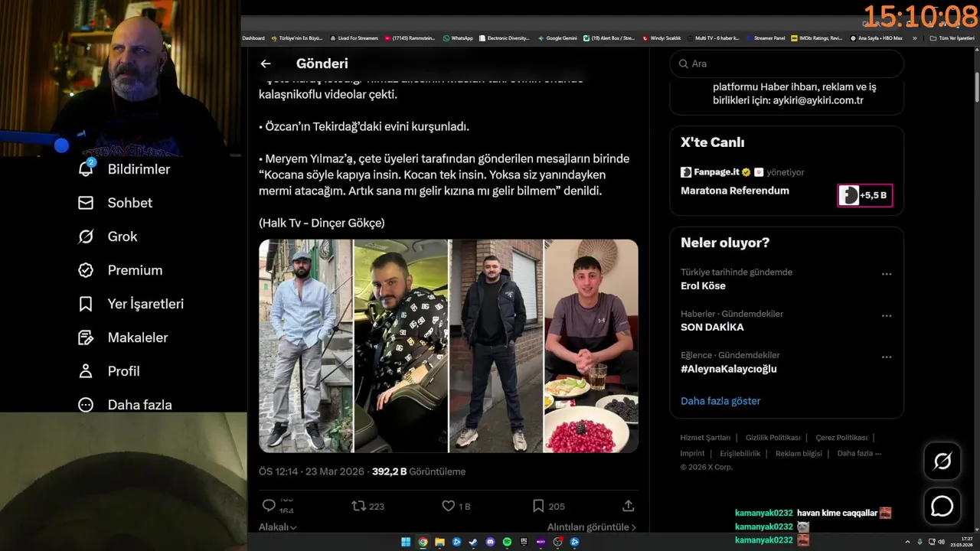Open Dashboard bookmark in bookmarks bar
This screenshot has height=551, width=980.
(253, 38)
